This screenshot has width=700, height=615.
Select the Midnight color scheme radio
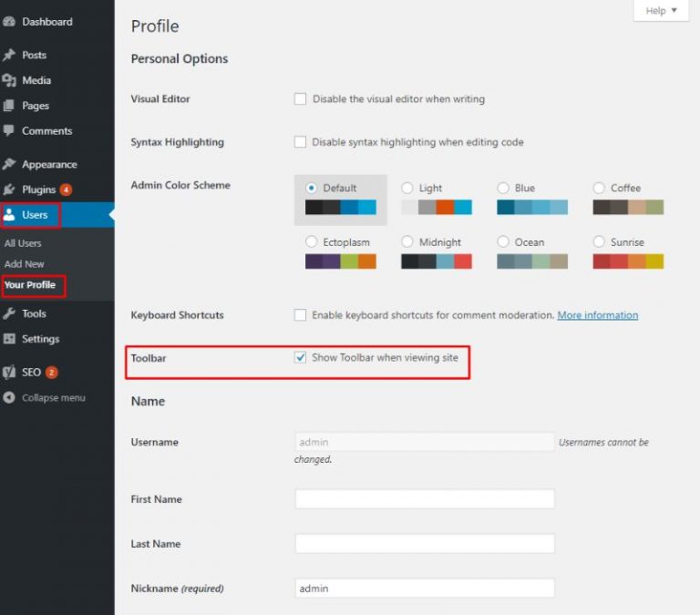pyautogui.click(x=407, y=241)
